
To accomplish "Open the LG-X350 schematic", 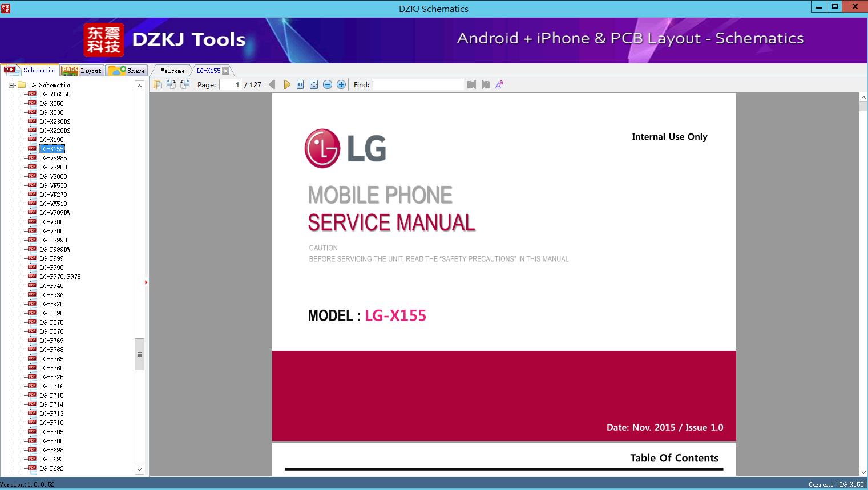I will click(50, 103).
